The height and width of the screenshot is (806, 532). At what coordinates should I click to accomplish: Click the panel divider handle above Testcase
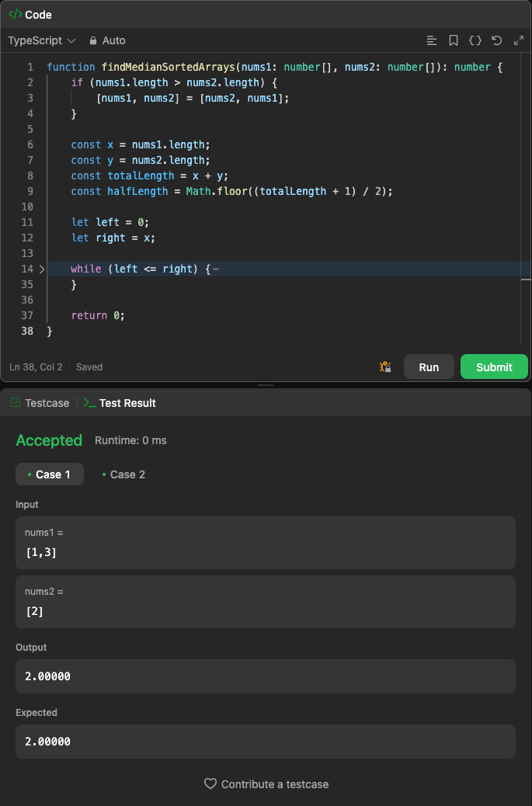(266, 385)
